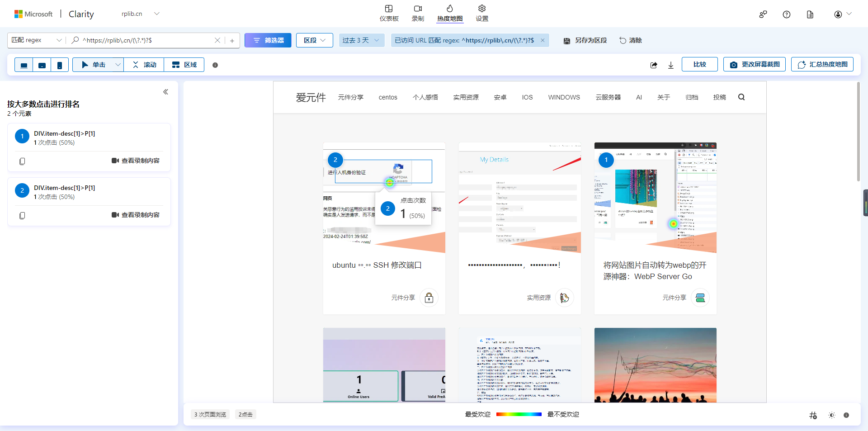Toggle the heatmap brightness contrast icon

coord(831,415)
